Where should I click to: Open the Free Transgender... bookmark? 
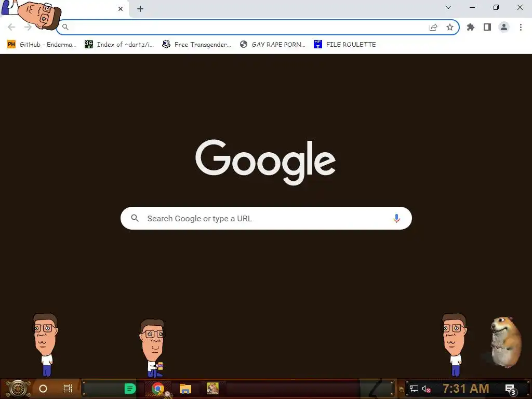coord(196,45)
